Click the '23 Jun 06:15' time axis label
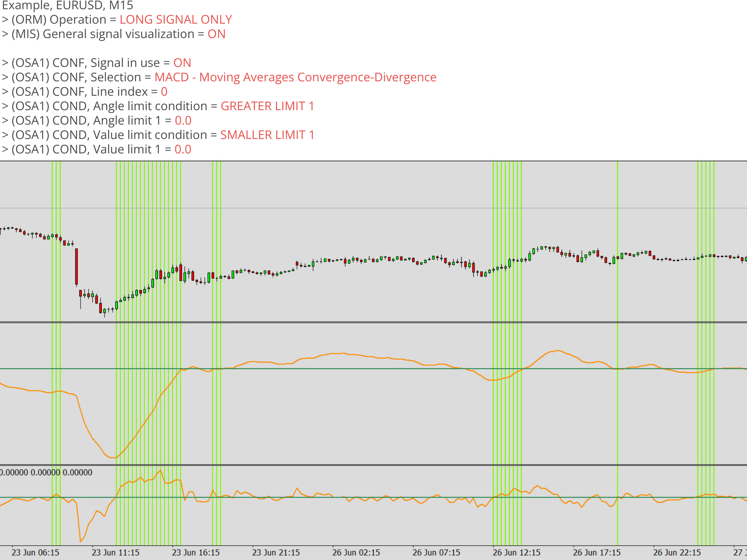 tap(35, 553)
